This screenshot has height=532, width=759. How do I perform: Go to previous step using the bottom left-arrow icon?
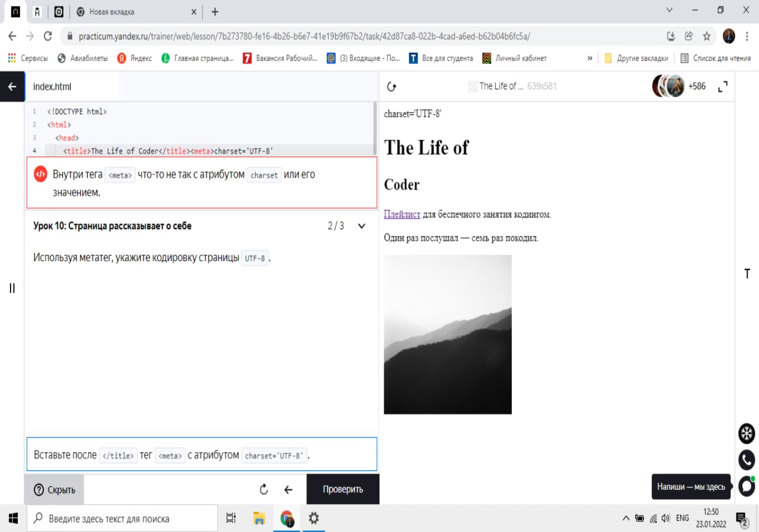(288, 489)
